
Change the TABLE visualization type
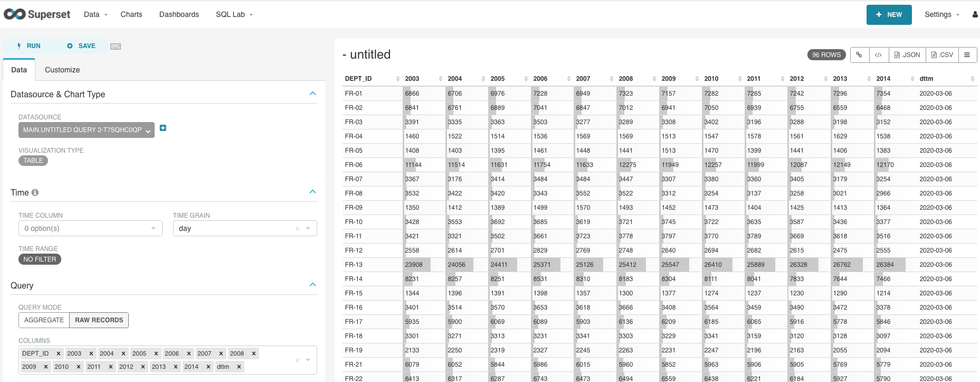point(33,161)
